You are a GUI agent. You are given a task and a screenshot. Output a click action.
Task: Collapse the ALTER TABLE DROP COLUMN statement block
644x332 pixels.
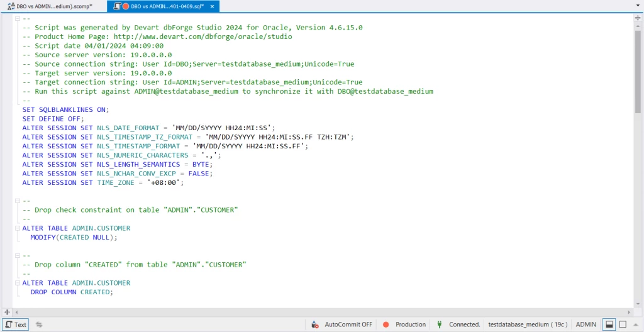[x=17, y=283]
